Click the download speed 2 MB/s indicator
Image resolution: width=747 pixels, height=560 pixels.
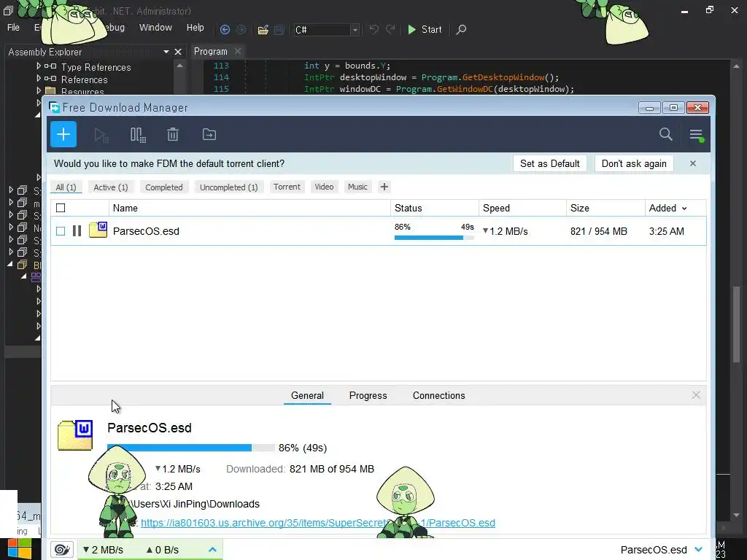(104, 550)
